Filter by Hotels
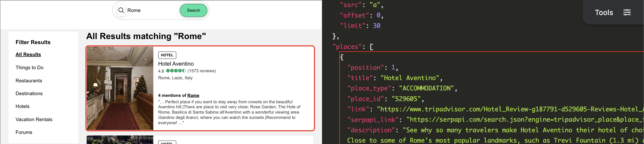Image resolution: width=644 pixels, height=144 pixels. click(x=23, y=106)
